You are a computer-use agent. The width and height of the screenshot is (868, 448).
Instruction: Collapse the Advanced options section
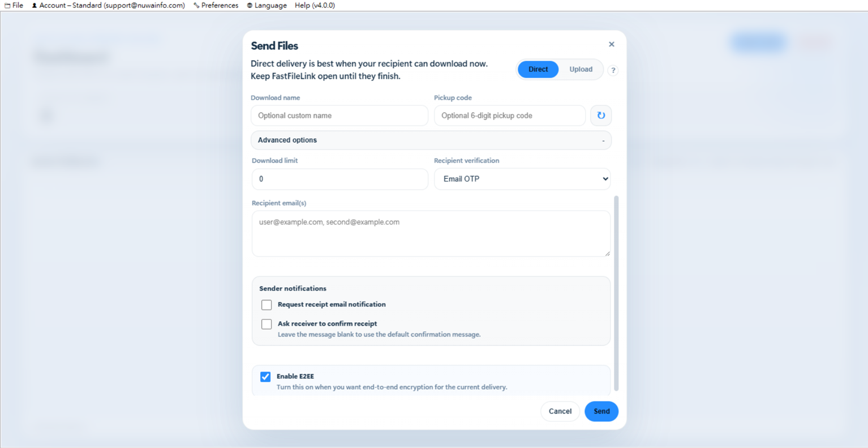click(x=431, y=140)
